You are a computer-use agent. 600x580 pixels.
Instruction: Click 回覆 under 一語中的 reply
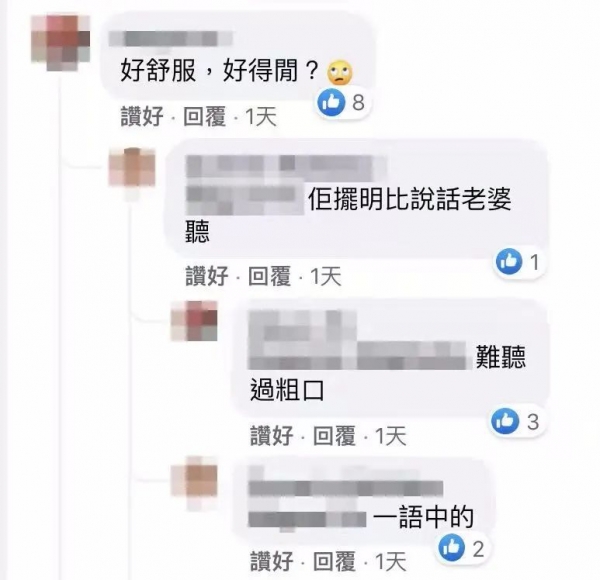(x=334, y=561)
